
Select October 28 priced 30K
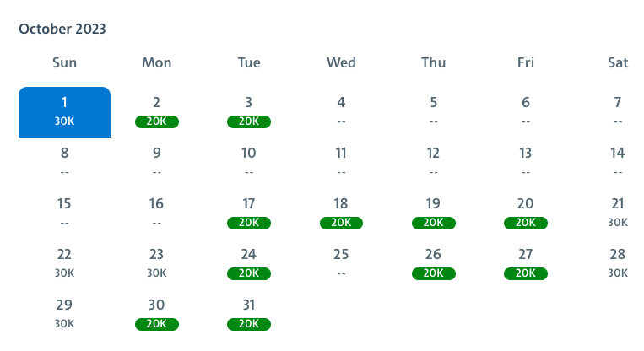tap(618, 263)
